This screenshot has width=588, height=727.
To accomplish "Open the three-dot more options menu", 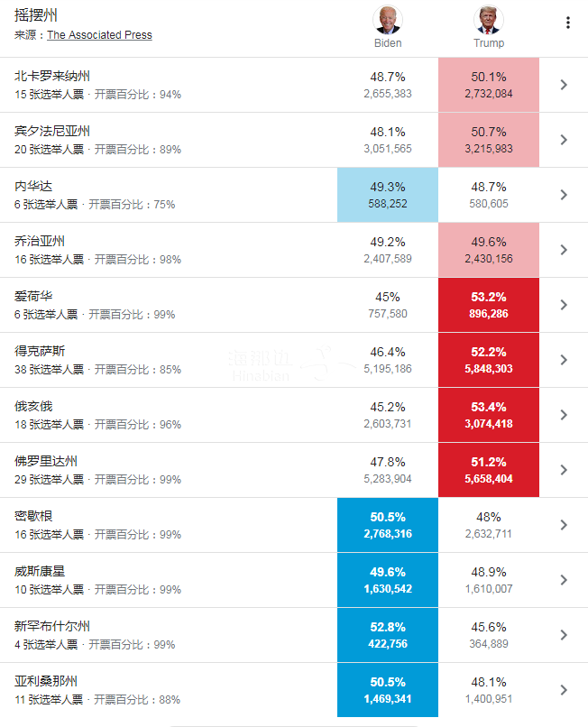I will [567, 23].
